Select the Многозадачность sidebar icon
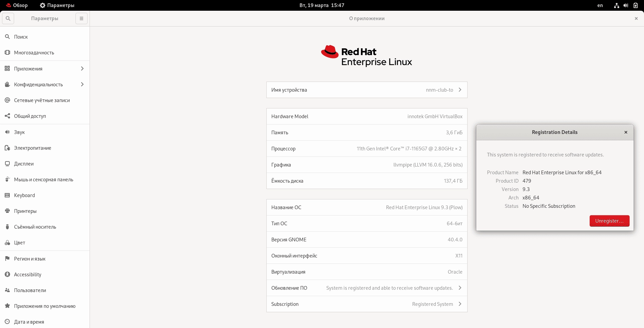This screenshot has height=328, width=644. 7,52
